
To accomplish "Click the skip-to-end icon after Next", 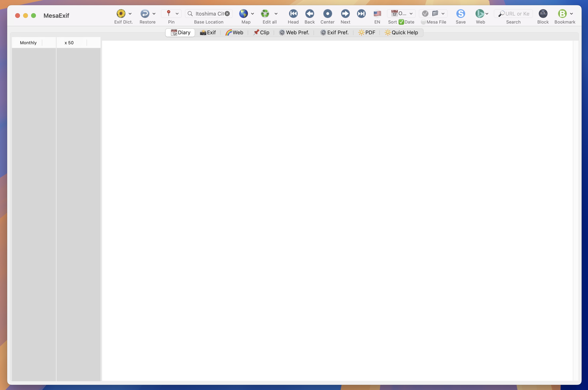I will (x=361, y=13).
